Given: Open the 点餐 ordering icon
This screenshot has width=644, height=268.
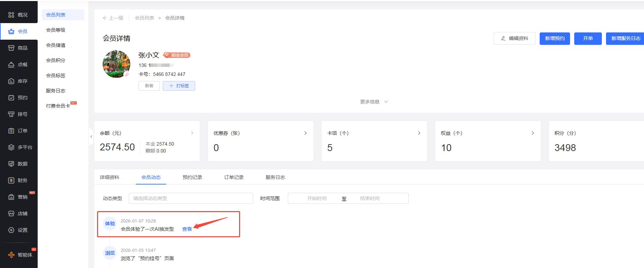Looking at the screenshot, I should coord(11,64).
